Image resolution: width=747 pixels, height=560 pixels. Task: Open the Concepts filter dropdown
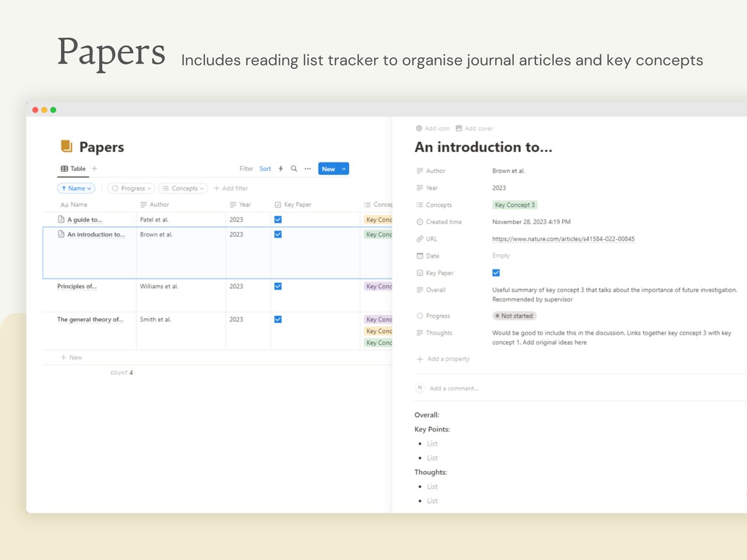pos(183,188)
